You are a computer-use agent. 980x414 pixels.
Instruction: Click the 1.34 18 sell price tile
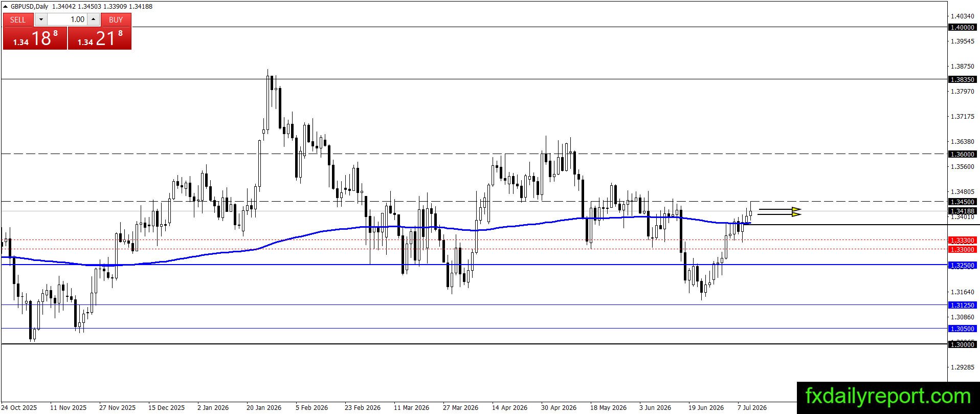[35, 38]
